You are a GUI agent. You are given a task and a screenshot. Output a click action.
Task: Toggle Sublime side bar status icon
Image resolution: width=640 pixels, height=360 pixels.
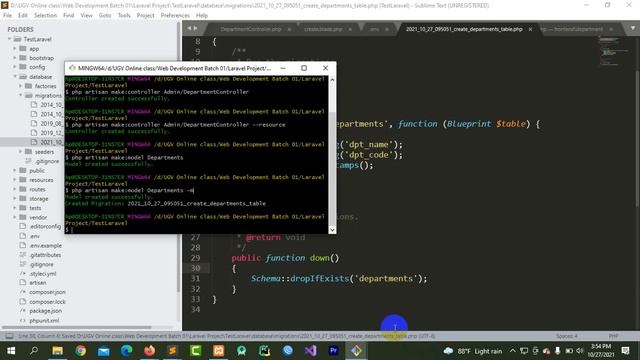(x=9, y=336)
